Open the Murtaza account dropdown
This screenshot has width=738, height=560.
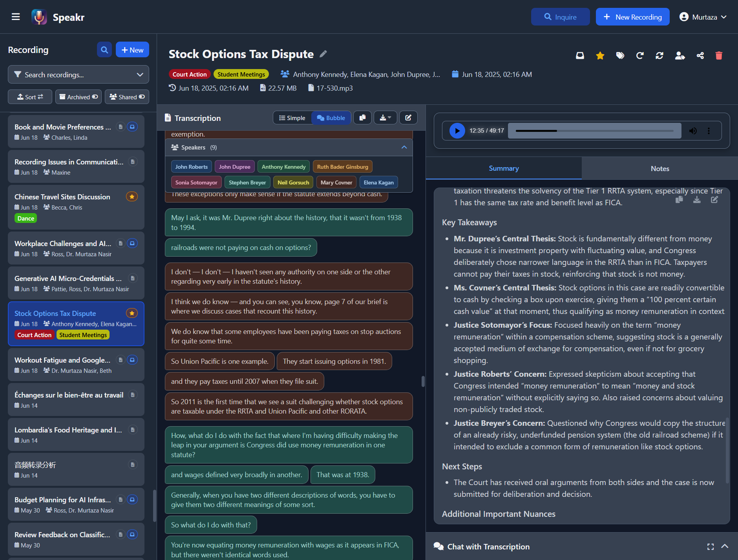(x=703, y=17)
